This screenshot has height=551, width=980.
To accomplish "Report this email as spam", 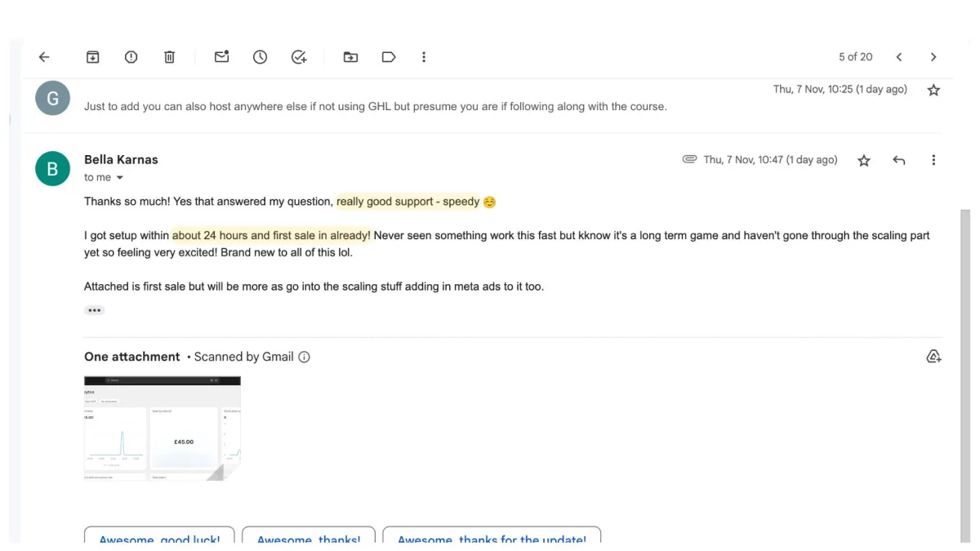I will 131,57.
